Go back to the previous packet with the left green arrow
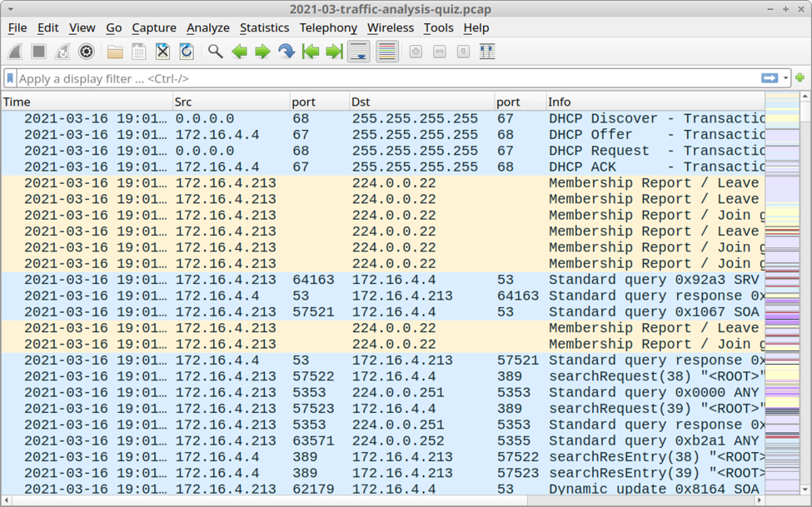Screen dimensions: 812x507 click(240, 52)
